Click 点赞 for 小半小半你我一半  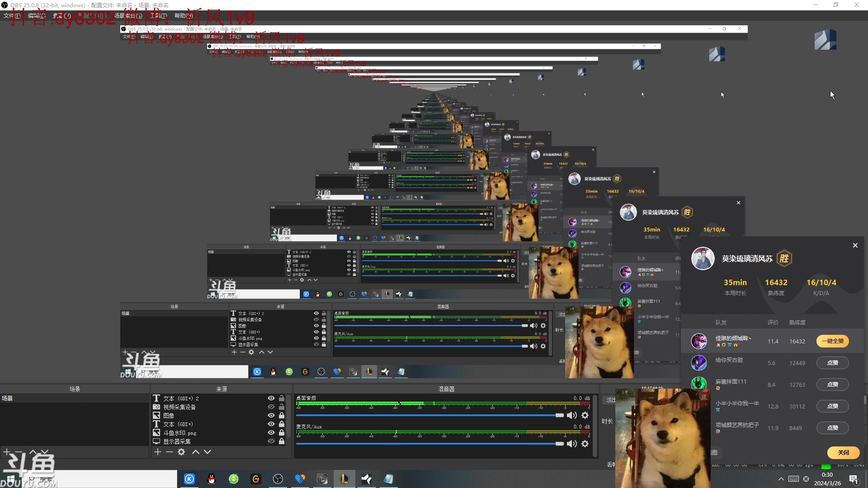coord(832,406)
